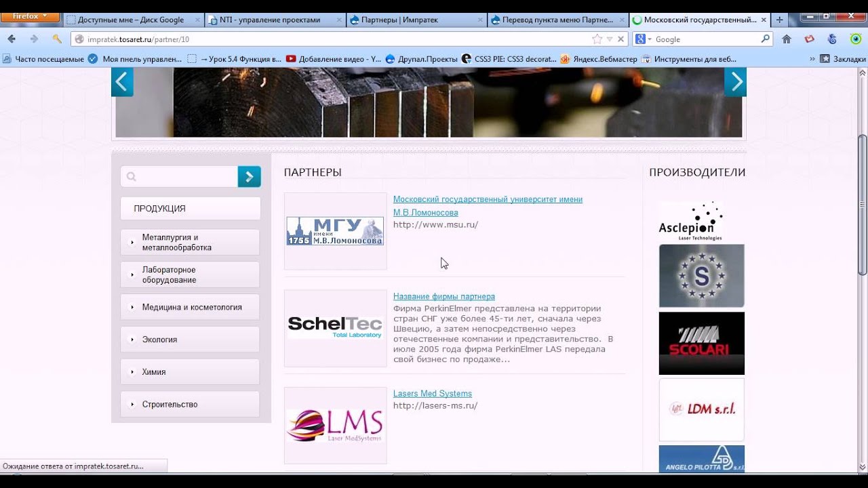Click the browser forward arrow
The height and width of the screenshot is (488, 868).
pos(34,39)
